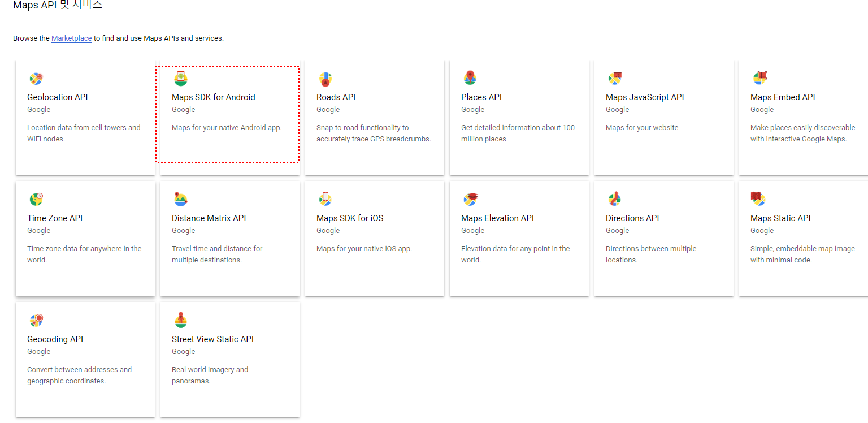Select the Maps Elevation API title
The width and height of the screenshot is (868, 423).
click(x=497, y=218)
